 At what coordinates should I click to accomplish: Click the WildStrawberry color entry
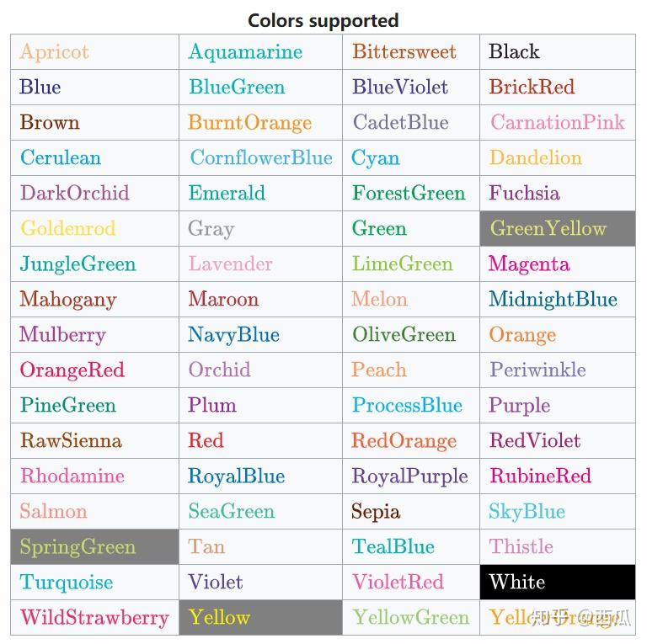pos(94,617)
